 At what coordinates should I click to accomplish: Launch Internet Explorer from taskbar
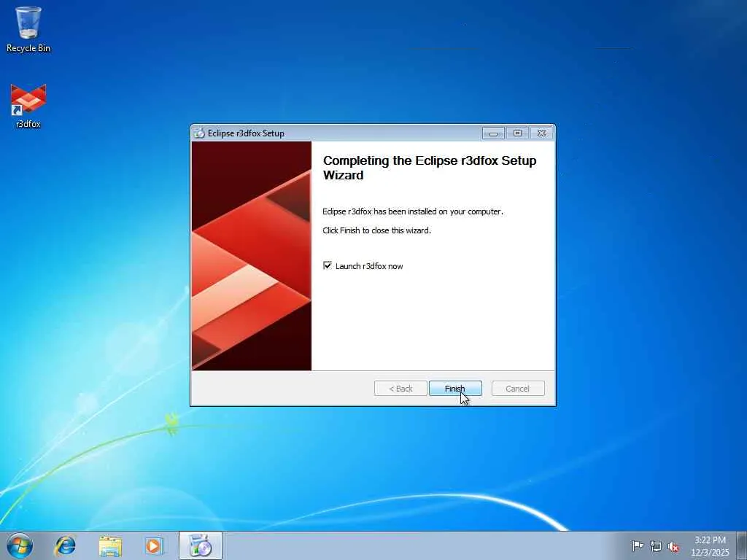point(65,545)
